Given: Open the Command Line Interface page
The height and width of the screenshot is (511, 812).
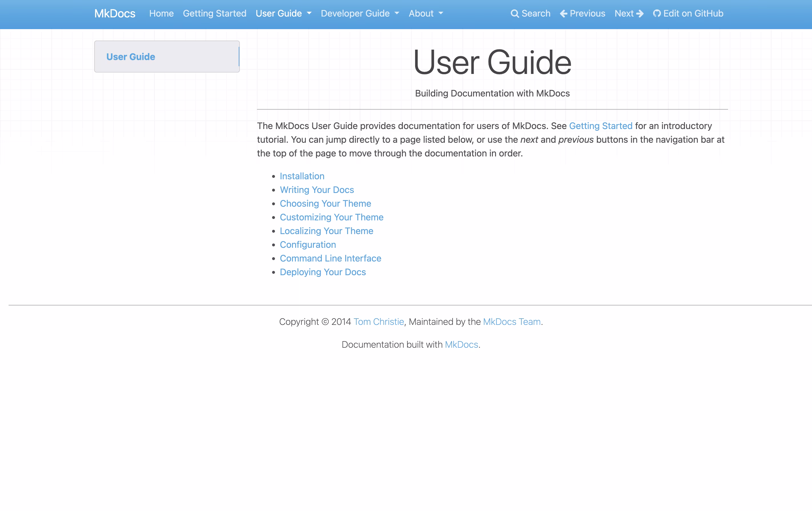Looking at the screenshot, I should click(330, 258).
